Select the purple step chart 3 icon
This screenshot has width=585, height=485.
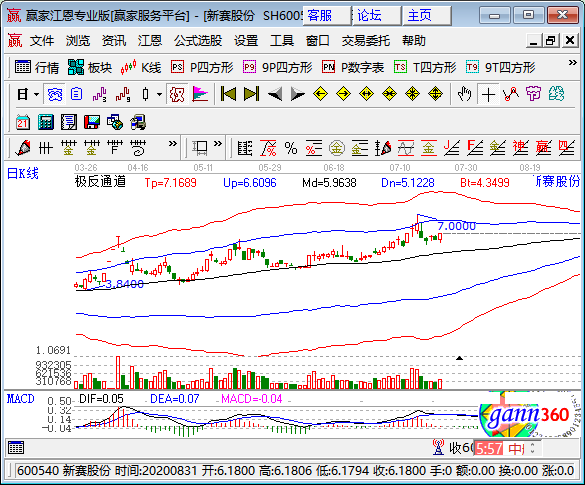tap(100, 94)
